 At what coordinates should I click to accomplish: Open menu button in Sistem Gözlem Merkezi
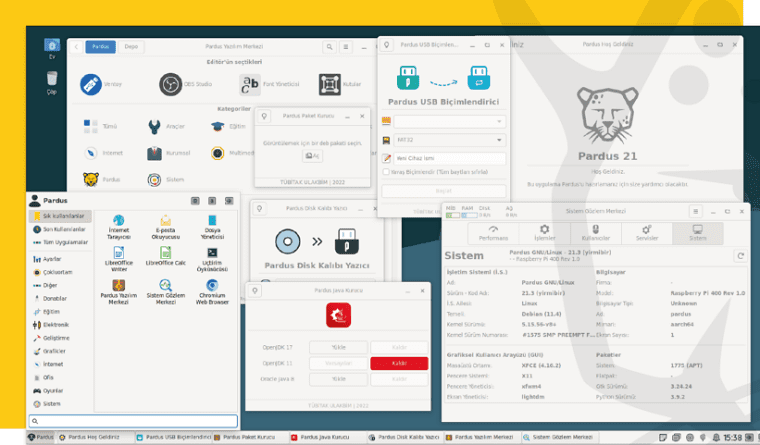pyautogui.click(x=696, y=212)
